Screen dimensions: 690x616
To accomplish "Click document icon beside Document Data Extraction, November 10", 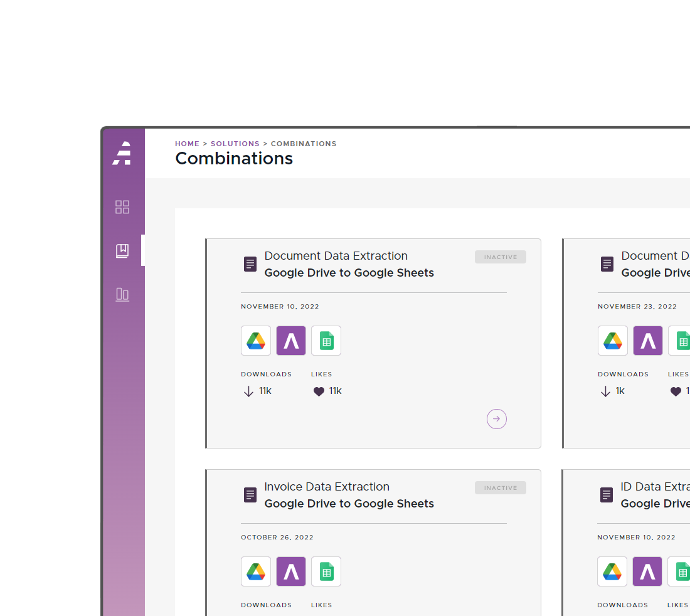I will (x=250, y=264).
